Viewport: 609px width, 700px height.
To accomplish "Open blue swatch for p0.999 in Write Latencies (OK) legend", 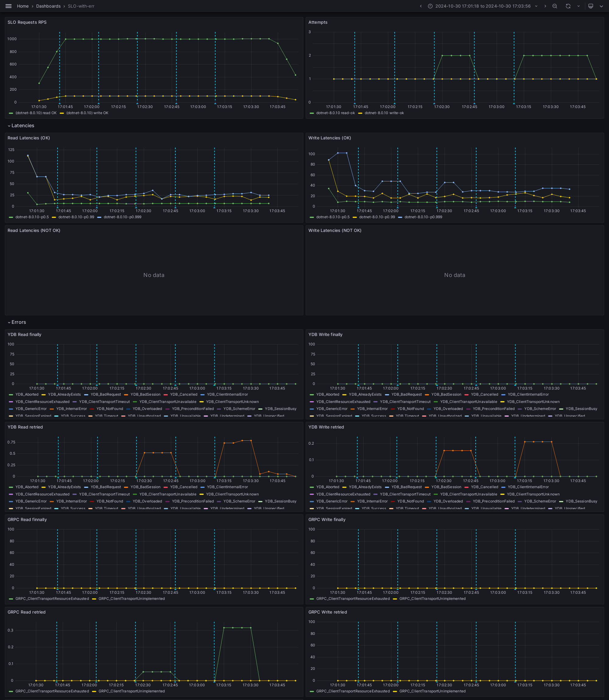I will click(x=400, y=217).
